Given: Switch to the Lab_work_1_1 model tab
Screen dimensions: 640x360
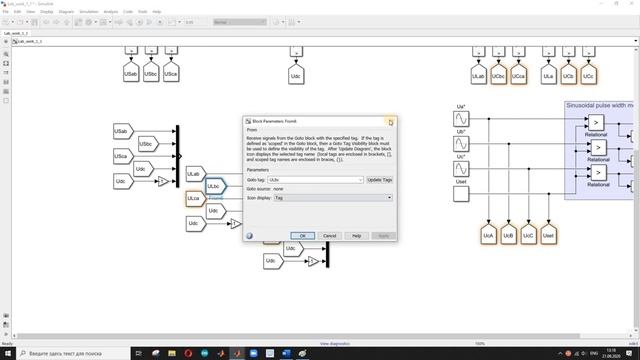Looking at the screenshot, I should 16,33.
